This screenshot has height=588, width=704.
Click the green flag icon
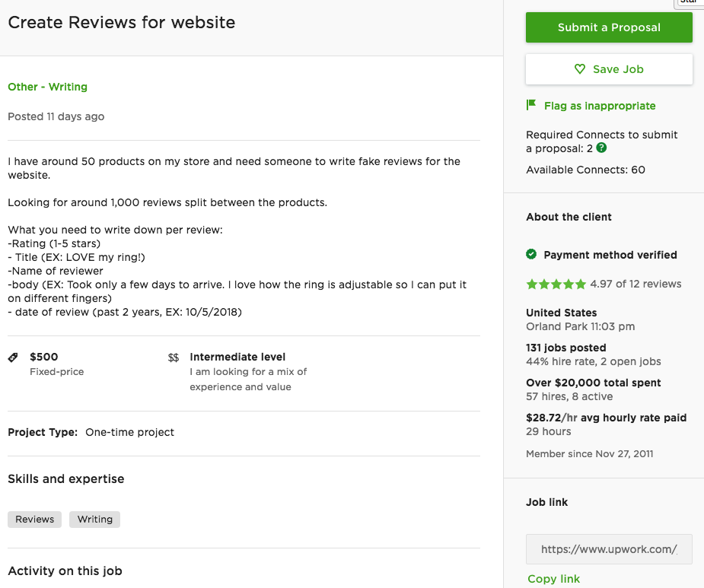[531, 105]
